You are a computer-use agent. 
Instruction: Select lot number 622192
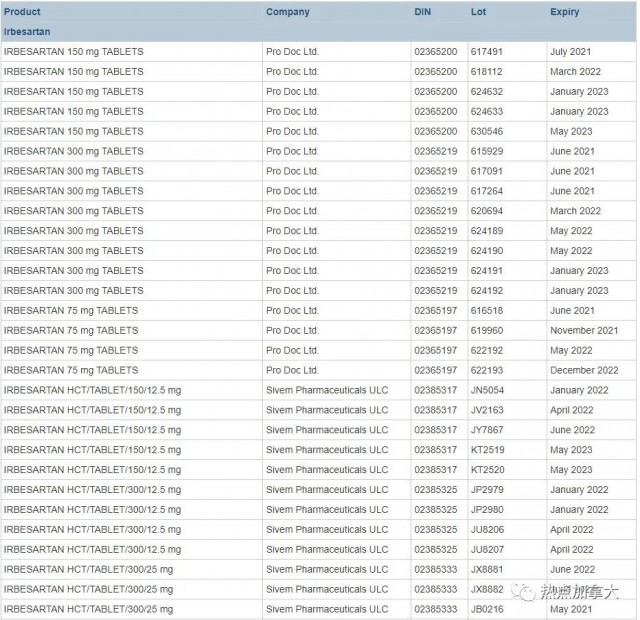(487, 351)
